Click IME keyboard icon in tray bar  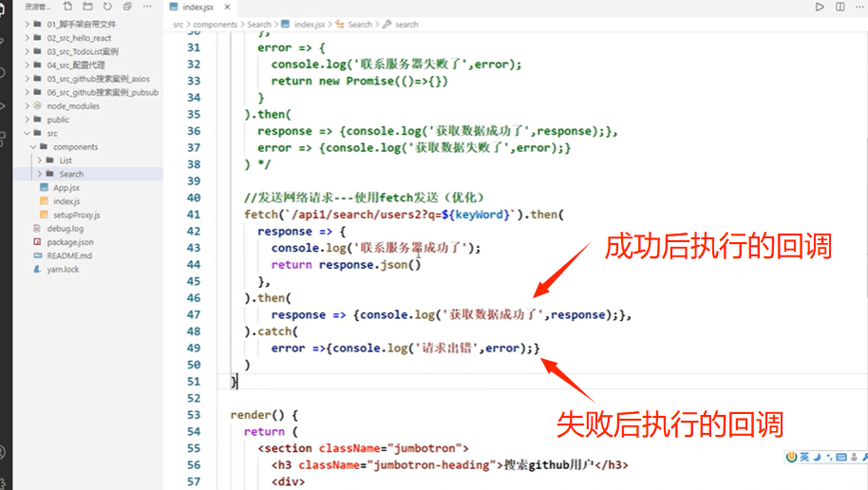[x=841, y=457]
